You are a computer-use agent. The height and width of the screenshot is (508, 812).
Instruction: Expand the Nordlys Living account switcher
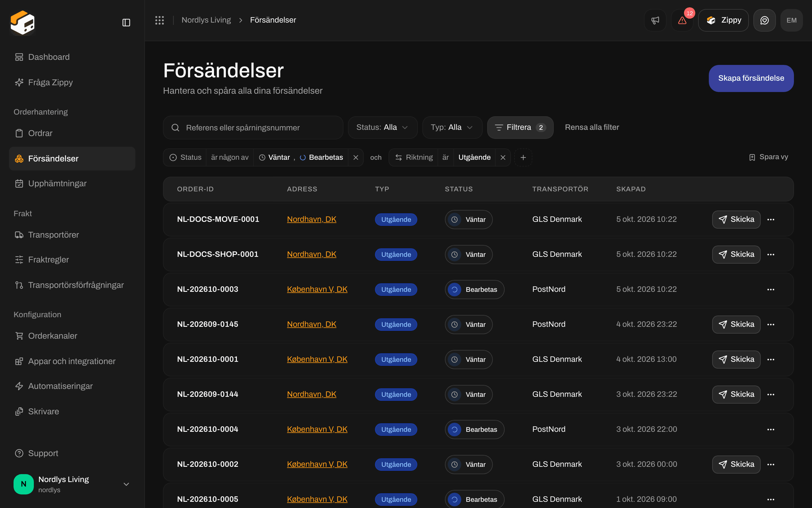[72, 484]
